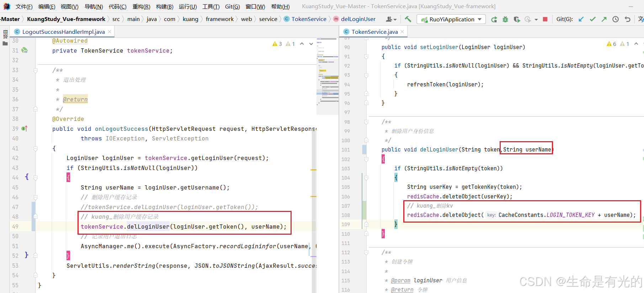
Task: Go to previous highlighted error left editor
Action: pos(302,44)
